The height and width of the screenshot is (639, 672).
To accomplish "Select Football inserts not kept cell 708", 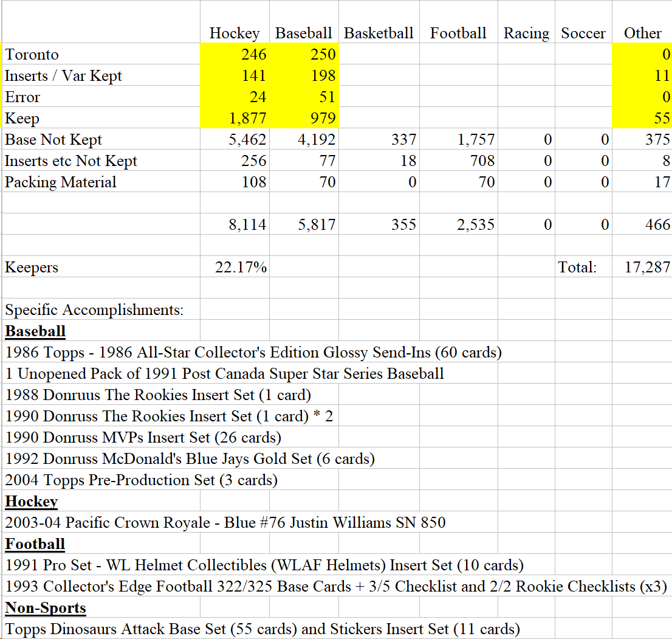I will 458,161.
